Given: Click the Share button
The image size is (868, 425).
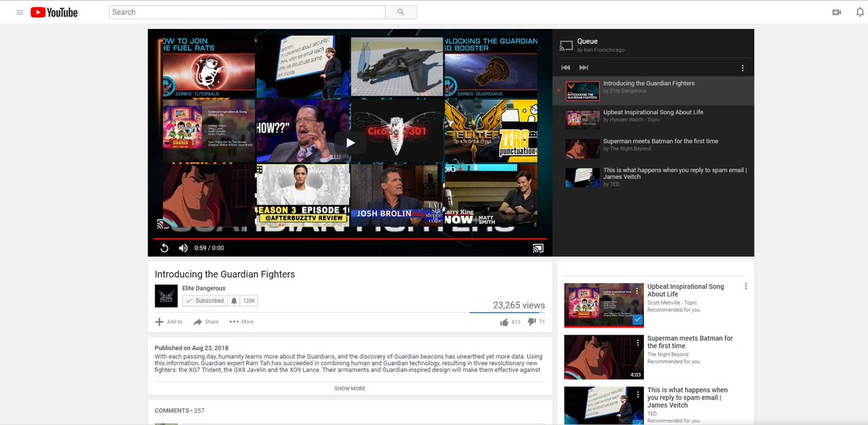Looking at the screenshot, I should coord(206,321).
